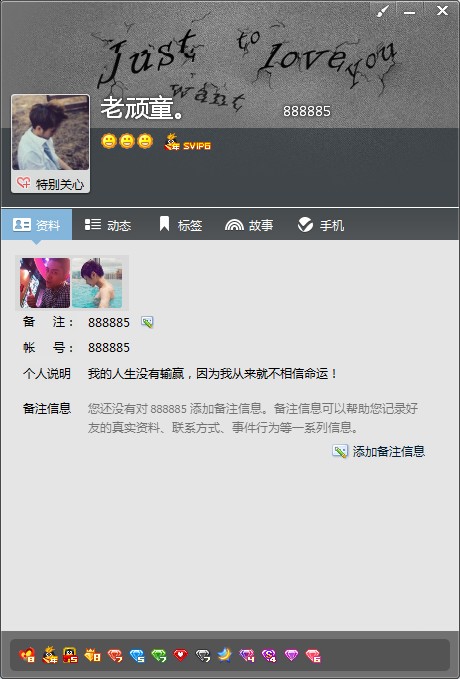Click the penguin QQ level 5 badge
The image size is (460, 679).
point(70,655)
